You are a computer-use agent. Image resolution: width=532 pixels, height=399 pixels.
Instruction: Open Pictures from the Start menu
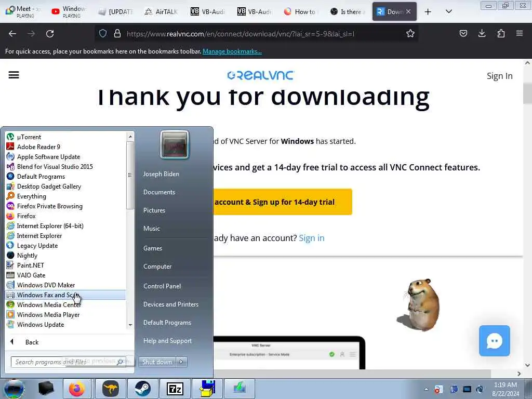coord(154,210)
